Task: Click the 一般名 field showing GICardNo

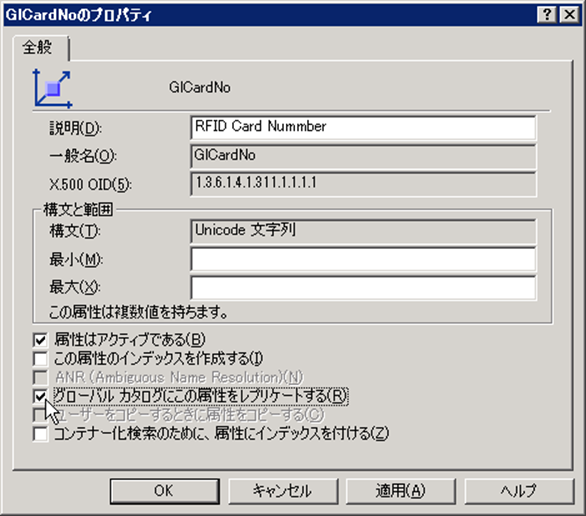Action: [x=363, y=156]
